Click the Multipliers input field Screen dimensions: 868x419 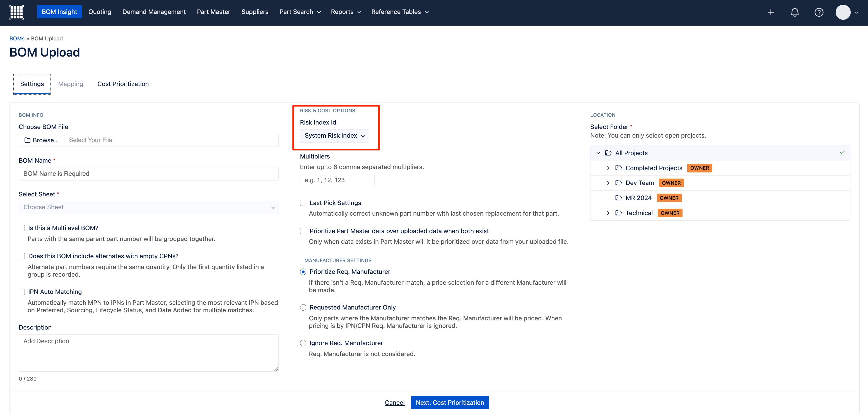click(337, 180)
